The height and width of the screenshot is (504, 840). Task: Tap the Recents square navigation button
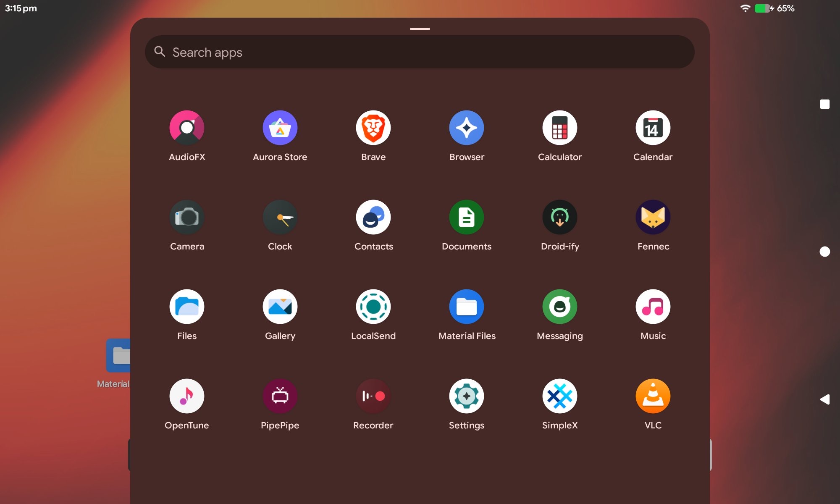(x=825, y=104)
